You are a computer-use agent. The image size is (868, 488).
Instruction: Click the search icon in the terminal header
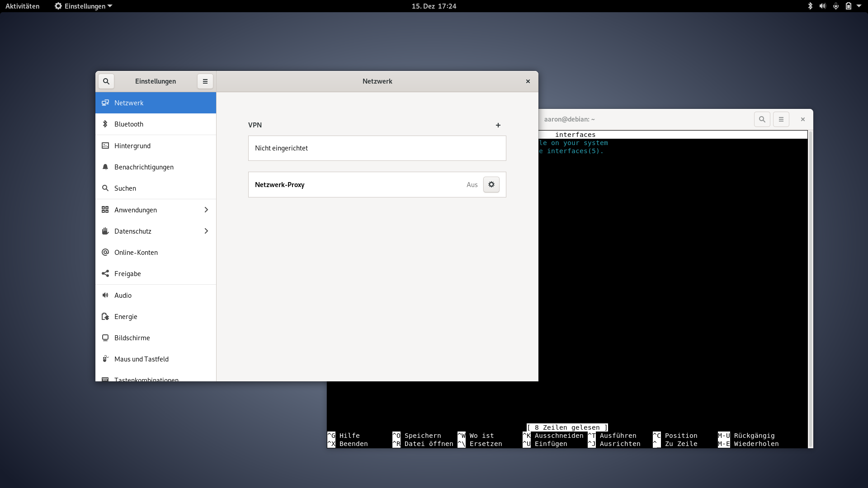coord(762,119)
